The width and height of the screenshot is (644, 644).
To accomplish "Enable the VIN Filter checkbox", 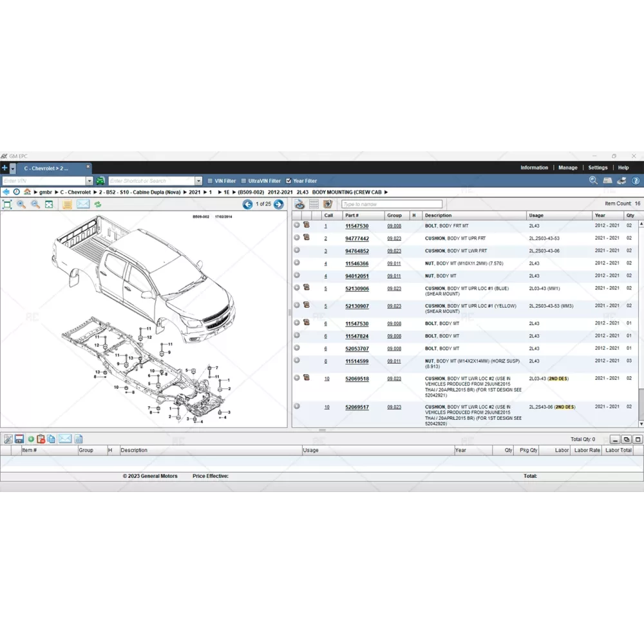I will click(209, 181).
